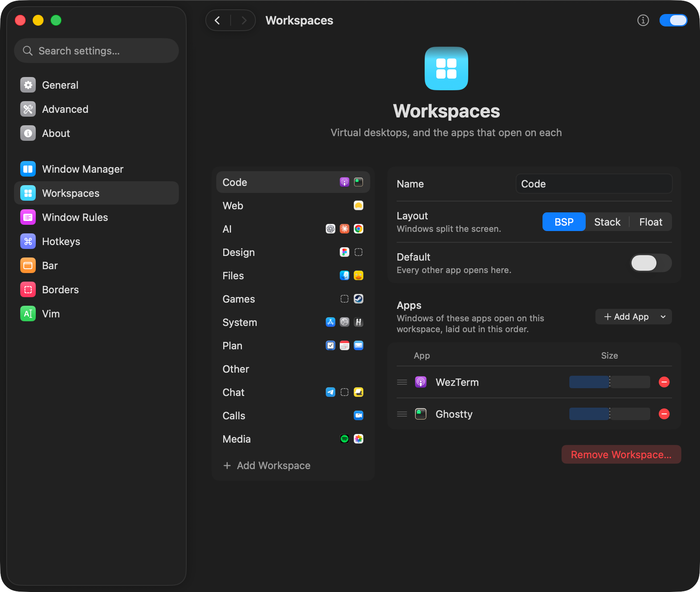Open the Advanced settings icon in sidebar
Screen dimensions: 700x592
[x=28, y=109]
